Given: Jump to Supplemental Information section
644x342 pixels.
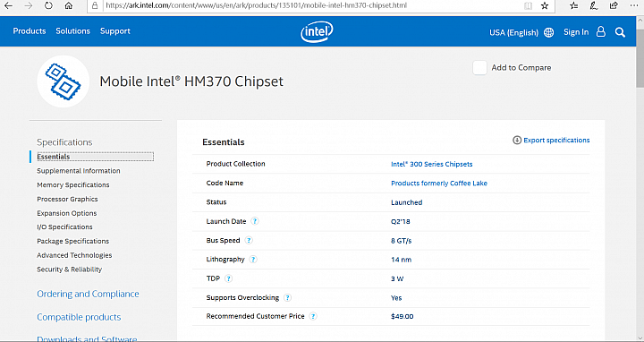Looking at the screenshot, I should 79,171.
